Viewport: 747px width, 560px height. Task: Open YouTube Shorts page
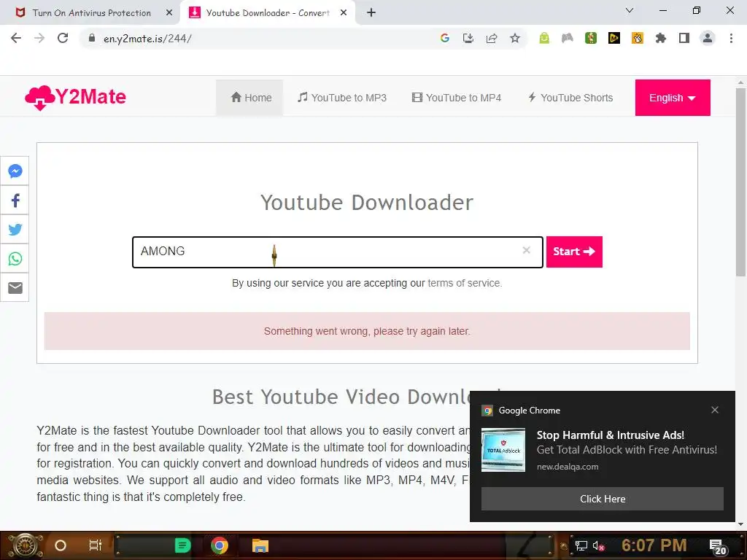point(570,98)
